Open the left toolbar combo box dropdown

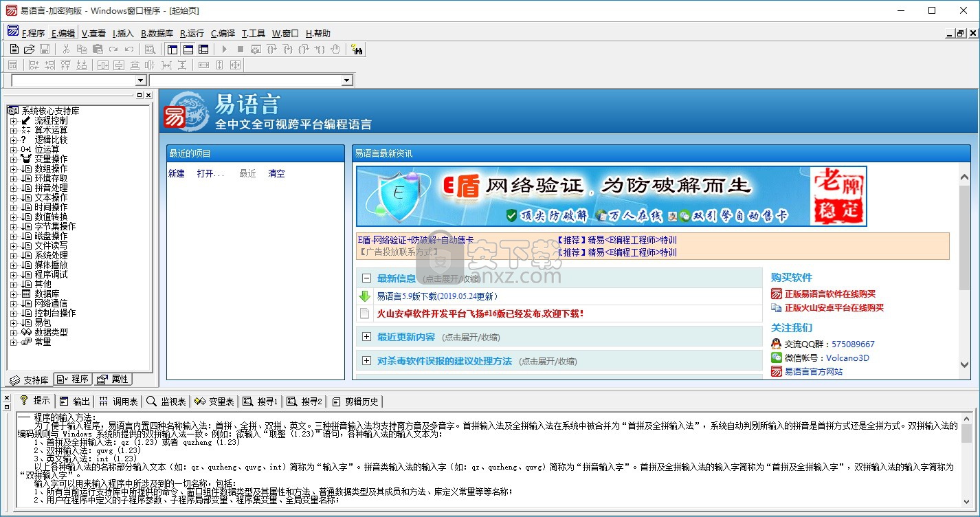coord(140,81)
